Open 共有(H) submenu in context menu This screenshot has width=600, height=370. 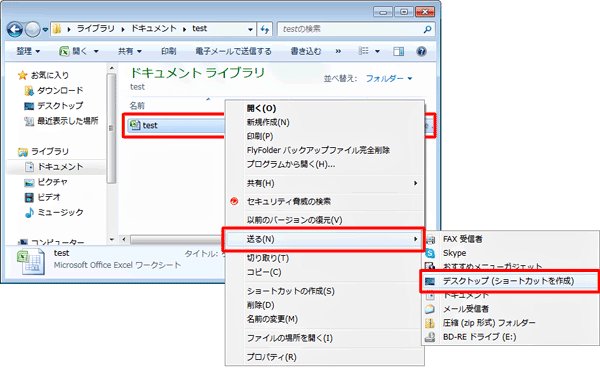pos(325,183)
